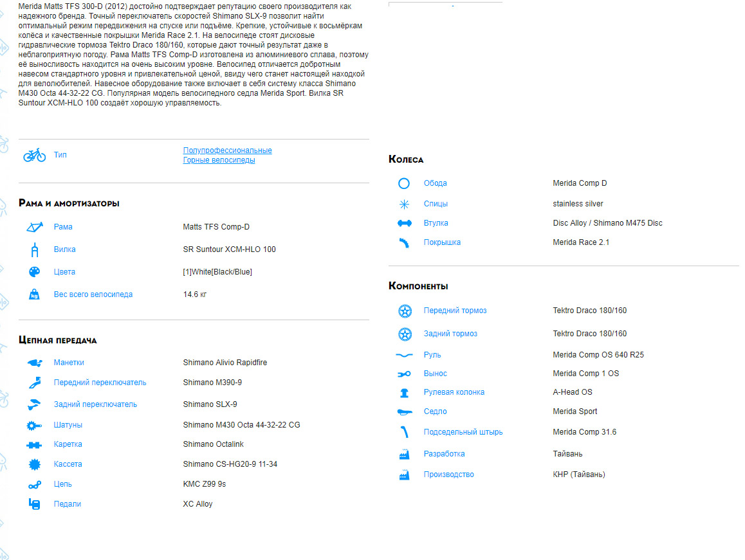Click the Кассета label
Image resolution: width=745 pixels, height=560 pixels.
coord(68,464)
